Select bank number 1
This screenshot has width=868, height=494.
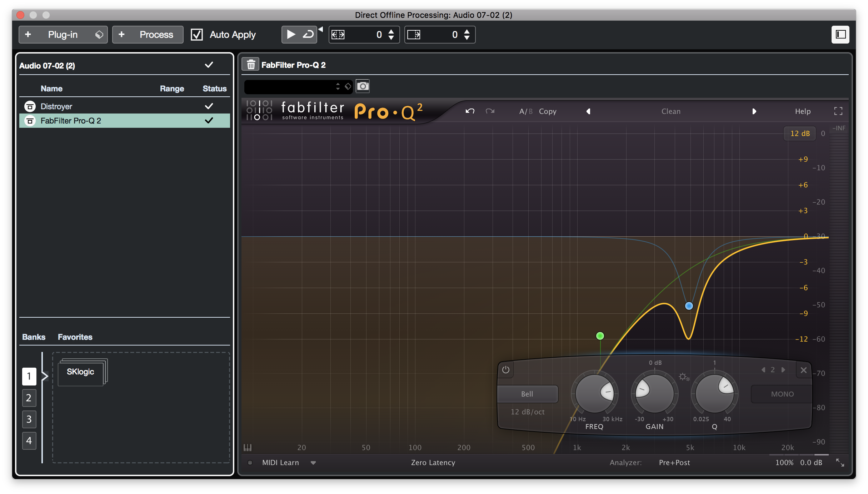(29, 377)
